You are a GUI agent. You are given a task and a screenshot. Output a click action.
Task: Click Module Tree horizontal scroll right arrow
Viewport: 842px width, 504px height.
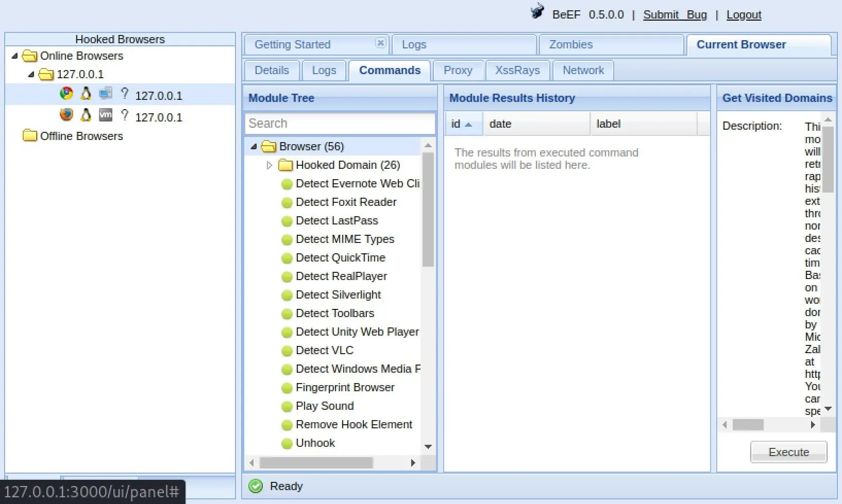point(413,463)
